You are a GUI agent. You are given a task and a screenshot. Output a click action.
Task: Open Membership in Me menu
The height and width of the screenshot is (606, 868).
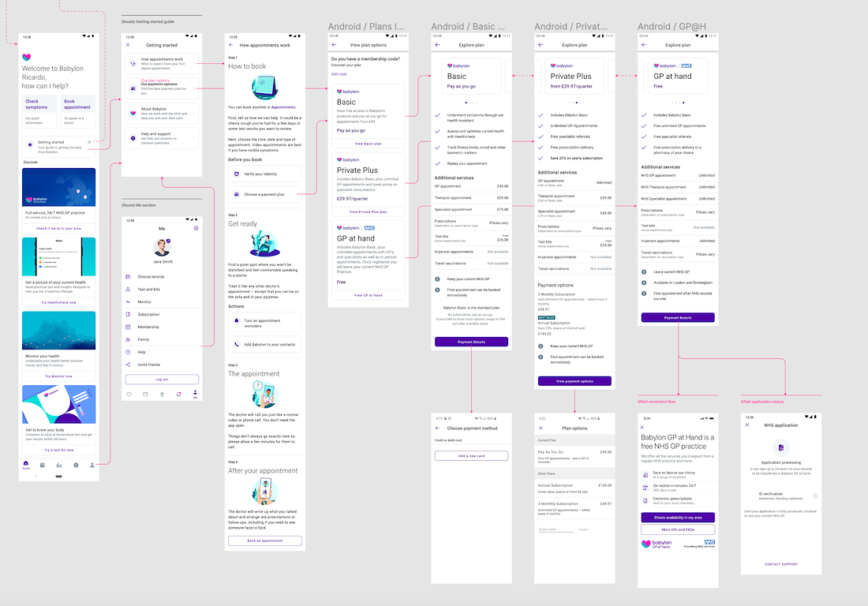tap(162, 327)
